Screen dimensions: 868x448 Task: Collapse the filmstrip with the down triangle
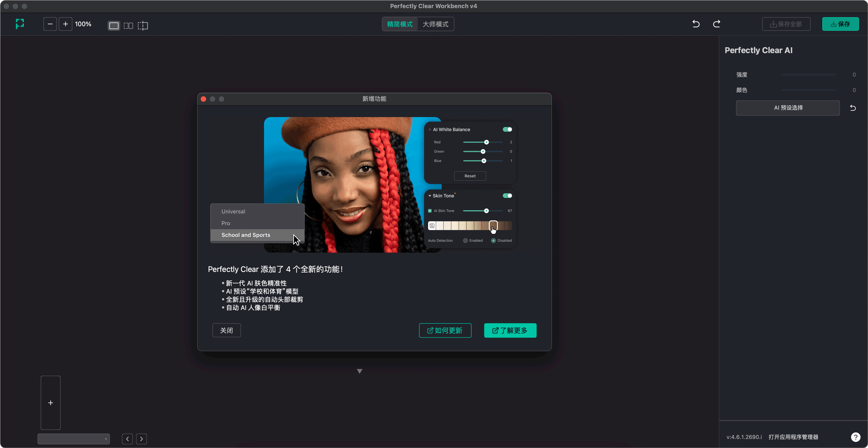(x=360, y=371)
